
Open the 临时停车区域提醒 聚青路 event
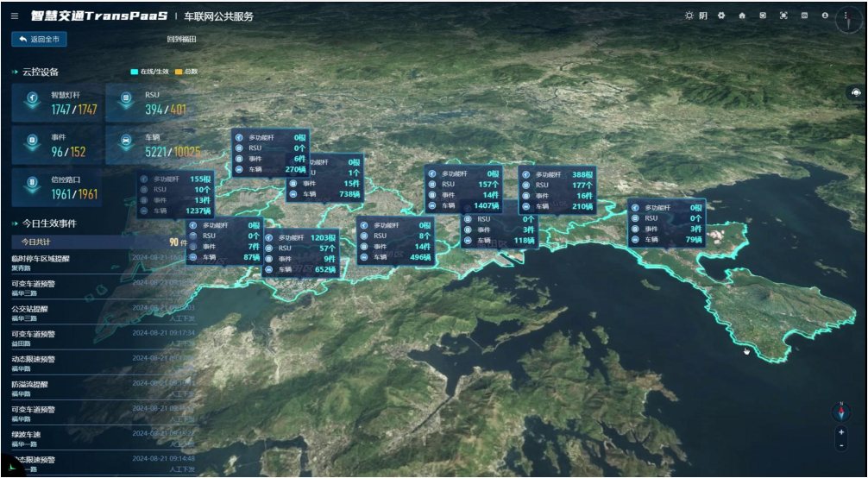point(103,263)
